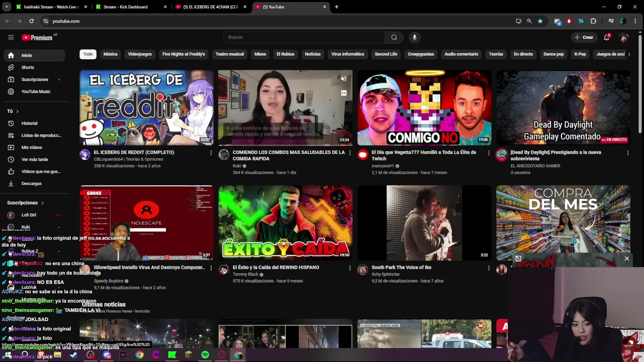
Task: Open options for El Iceberg de Reddit video
Action: point(211,153)
